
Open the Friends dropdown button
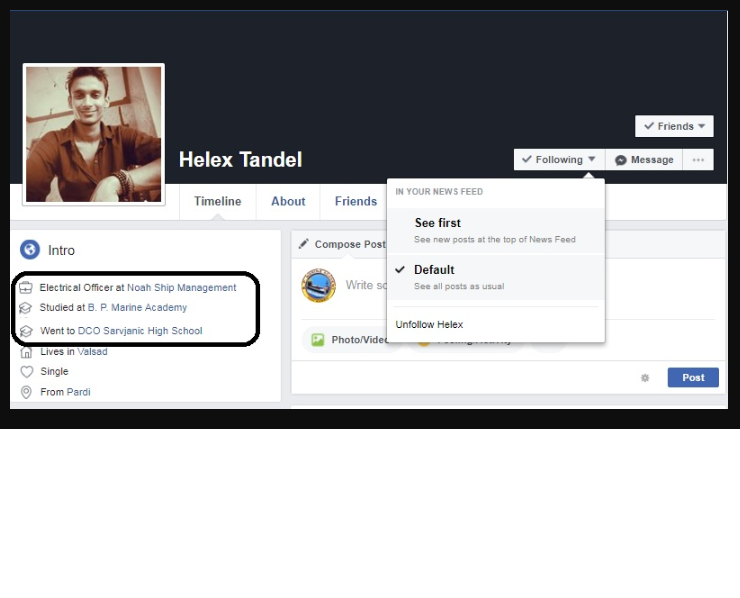click(x=674, y=126)
